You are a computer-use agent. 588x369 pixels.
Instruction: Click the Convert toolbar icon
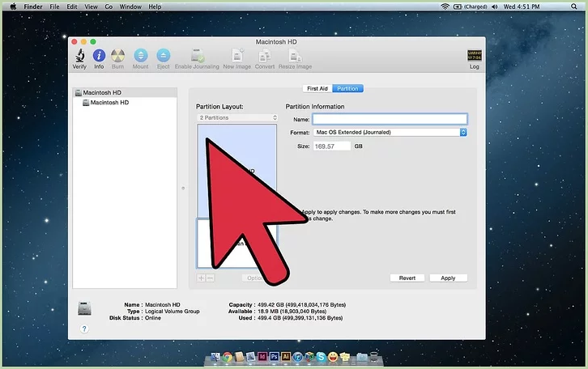(265, 56)
